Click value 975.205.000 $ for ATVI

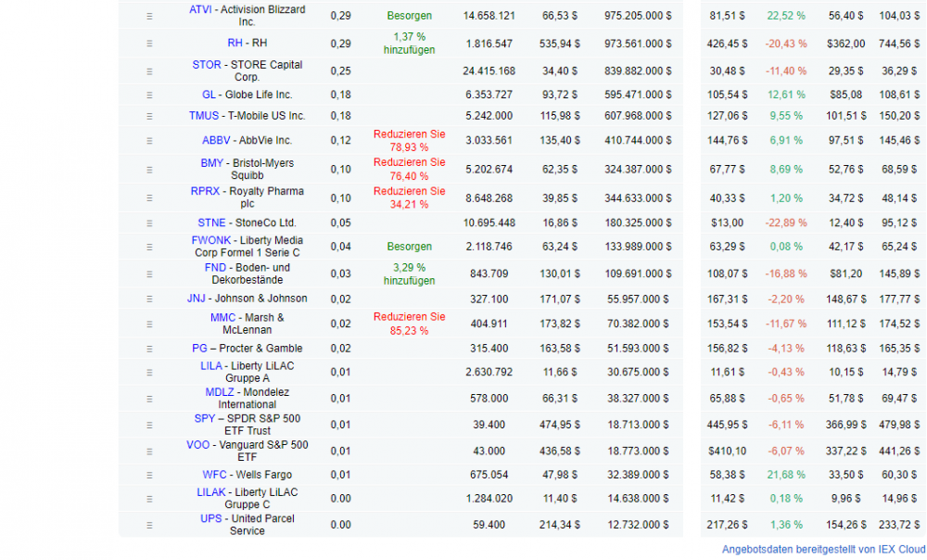click(x=638, y=16)
